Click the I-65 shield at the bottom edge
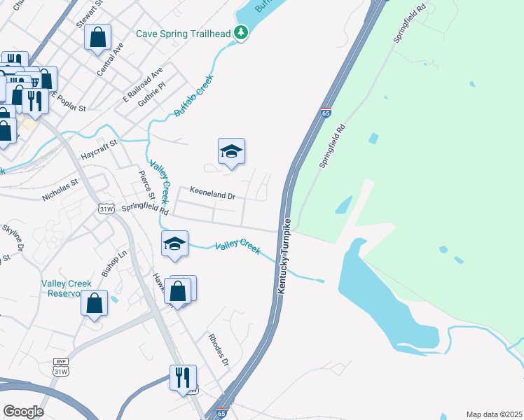Image resolution: width=524 pixels, height=420 pixels. click(x=221, y=412)
